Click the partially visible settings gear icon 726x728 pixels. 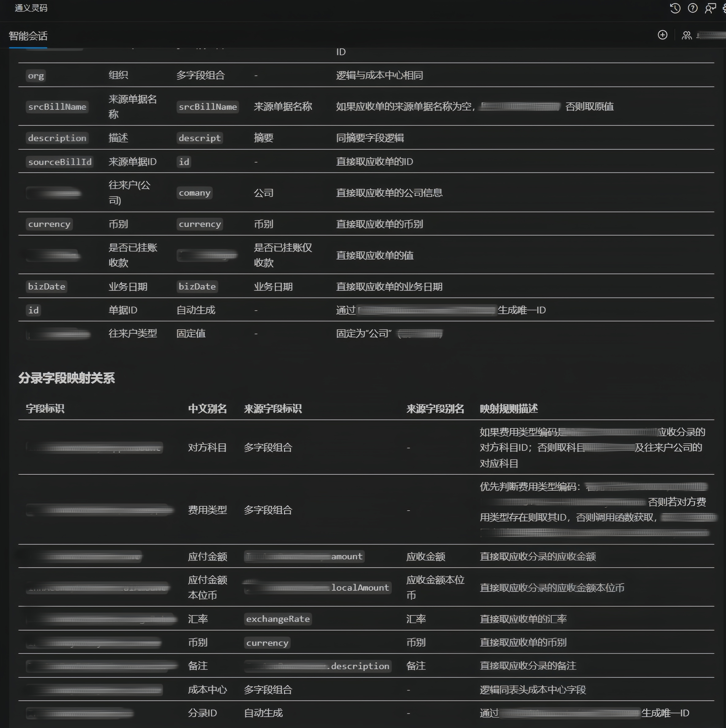click(x=724, y=8)
